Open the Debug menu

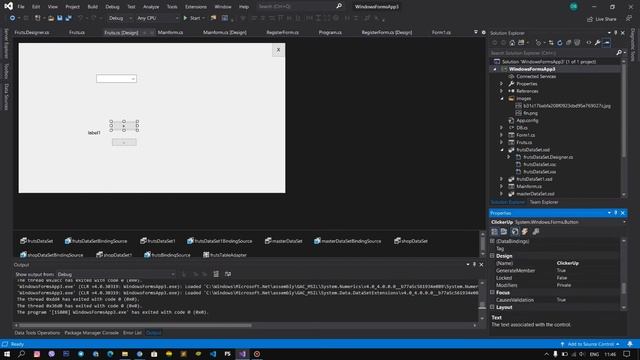(x=112, y=7)
